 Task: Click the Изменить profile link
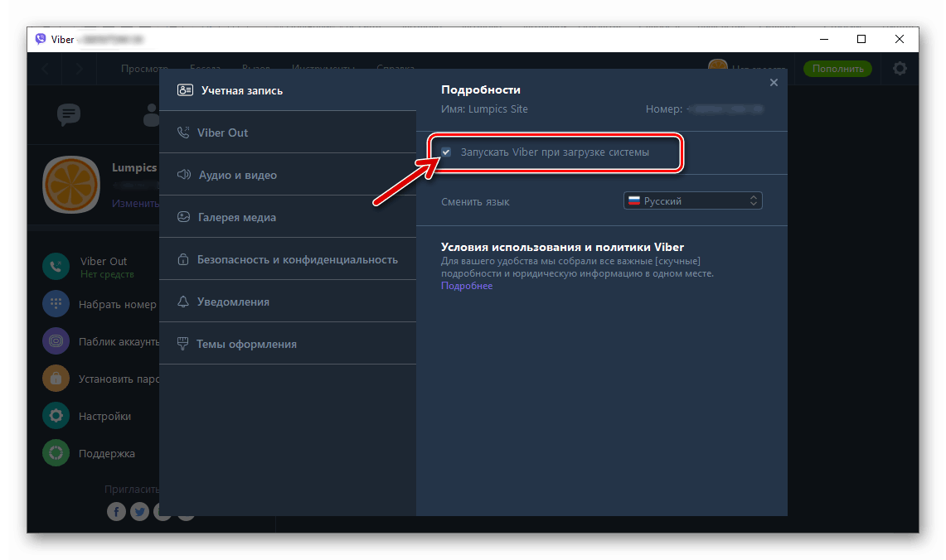click(135, 203)
